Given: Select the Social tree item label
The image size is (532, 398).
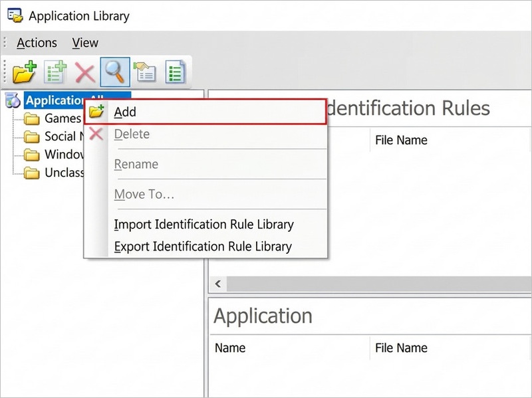Looking at the screenshot, I should pyautogui.click(x=64, y=136).
